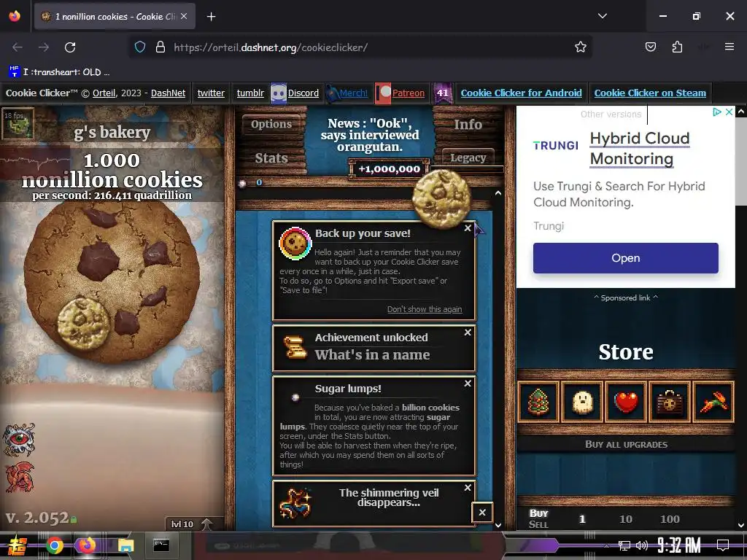Open the Merch! link
This screenshot has width=747, height=560.
(x=354, y=93)
